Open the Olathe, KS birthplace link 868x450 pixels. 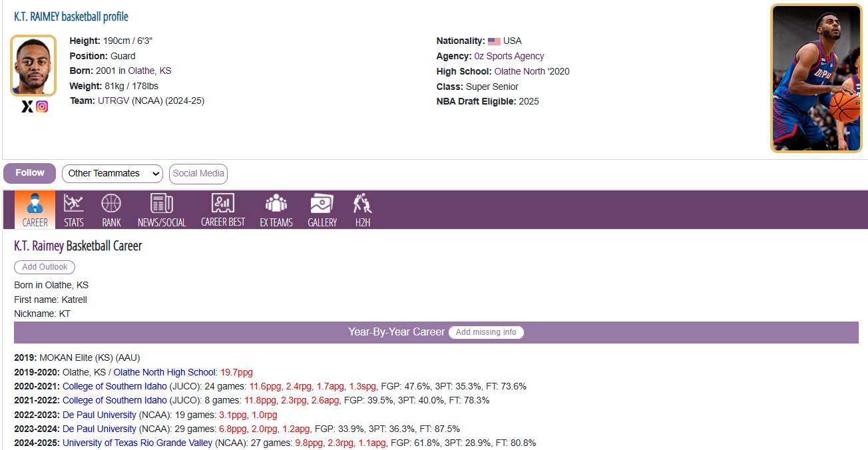(150, 71)
